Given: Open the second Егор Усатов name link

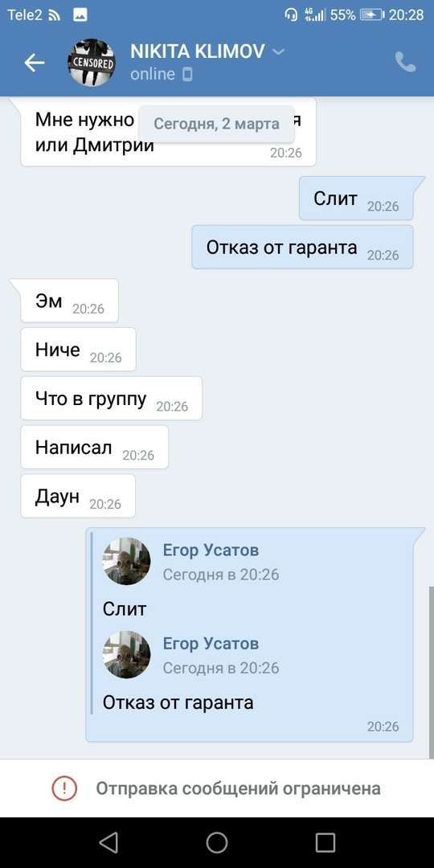Looking at the screenshot, I should click(x=211, y=644).
